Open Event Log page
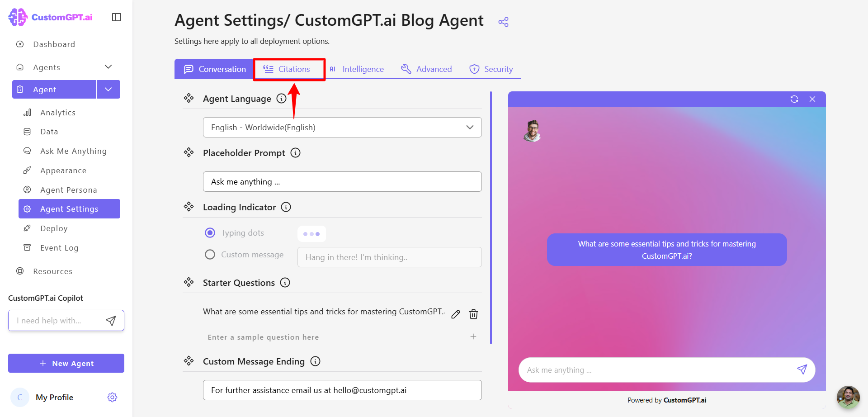The image size is (868, 417). [59, 248]
